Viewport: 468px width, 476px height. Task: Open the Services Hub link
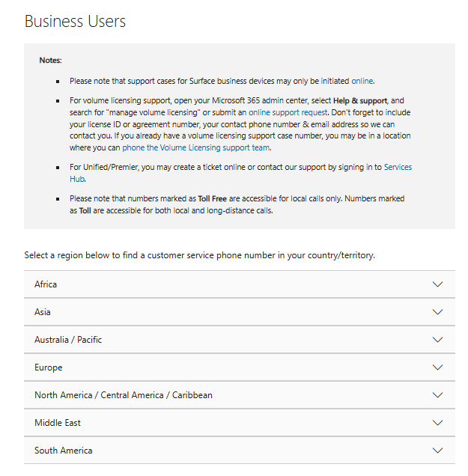point(397,167)
